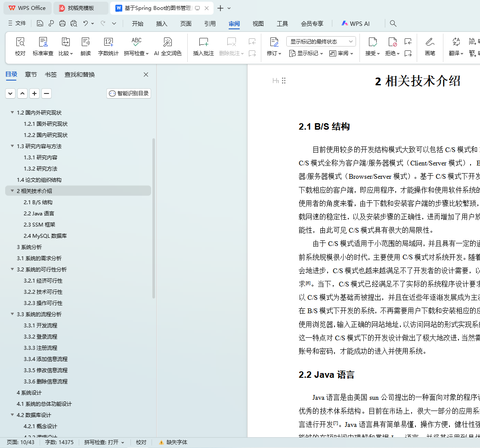Go to 2.3 SSM 框架 in outline
This screenshot has height=448, width=480.
tap(39, 225)
